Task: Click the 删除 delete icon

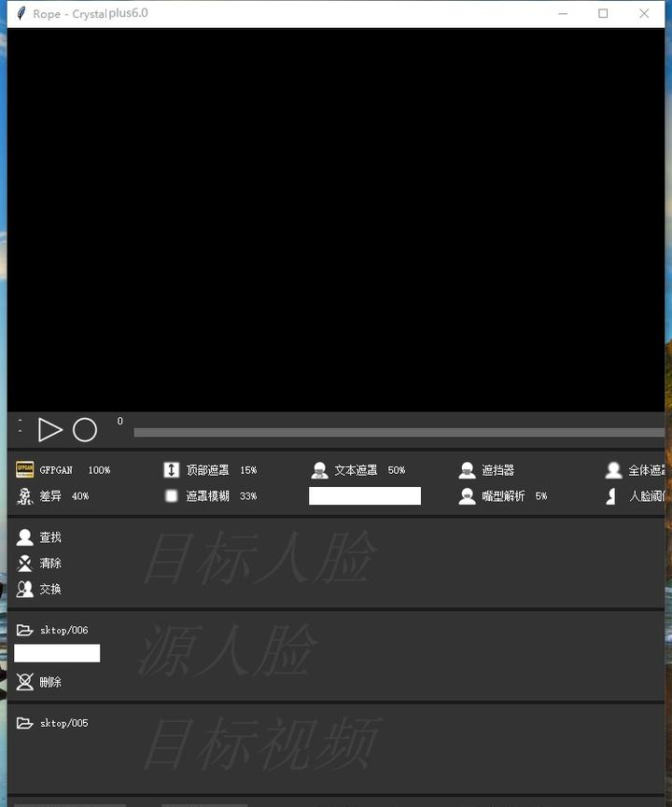Action: [24, 682]
